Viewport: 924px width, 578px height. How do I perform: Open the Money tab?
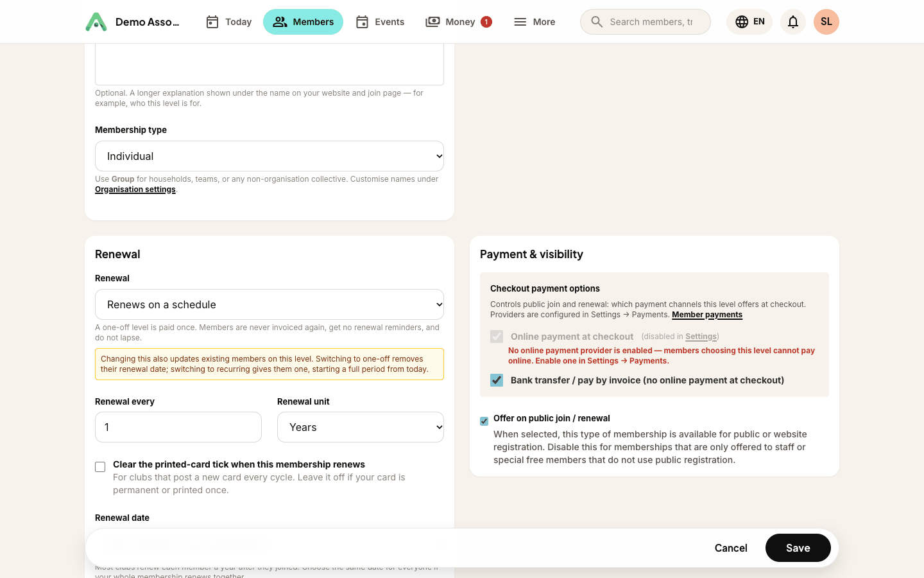pyautogui.click(x=459, y=22)
